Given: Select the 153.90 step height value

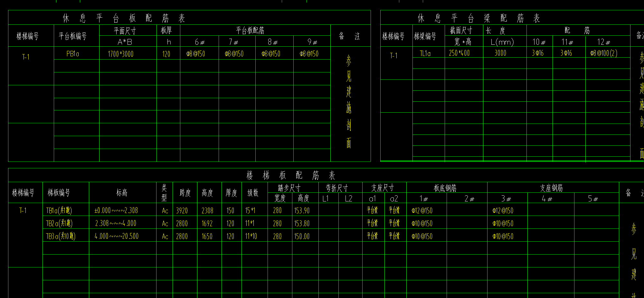Looking at the screenshot, I should point(302,210).
